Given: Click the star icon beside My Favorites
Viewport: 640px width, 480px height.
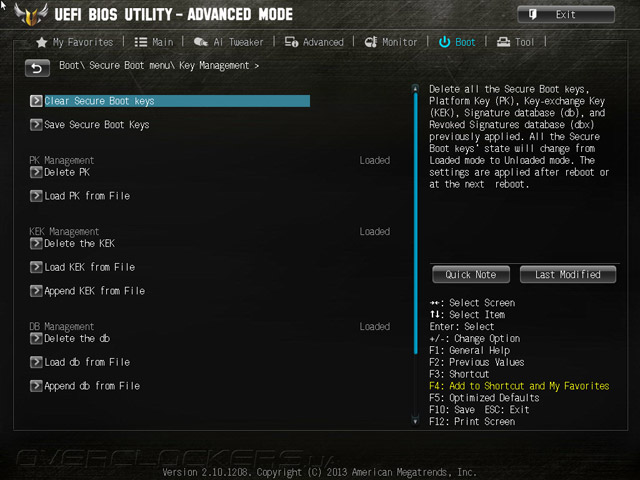Looking at the screenshot, I should coord(42,42).
